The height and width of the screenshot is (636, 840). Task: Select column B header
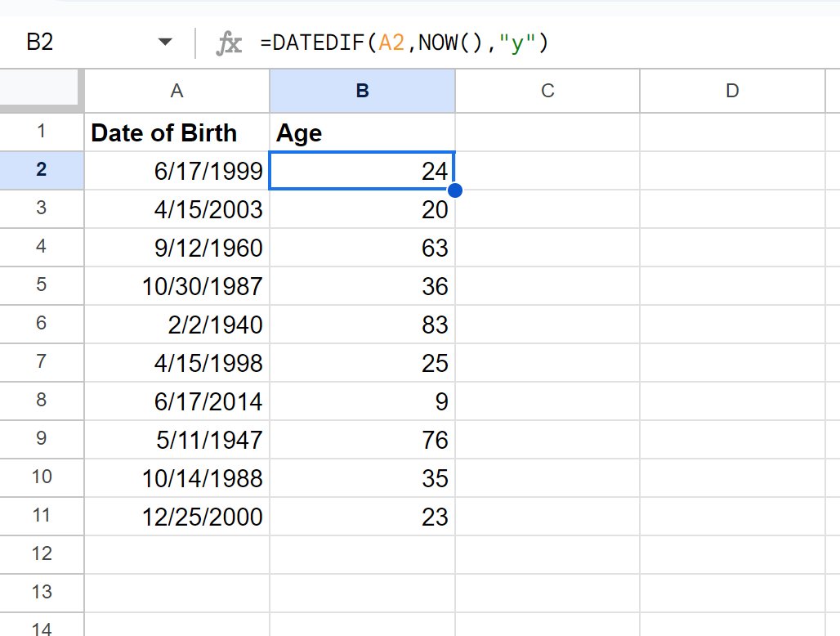pos(362,91)
